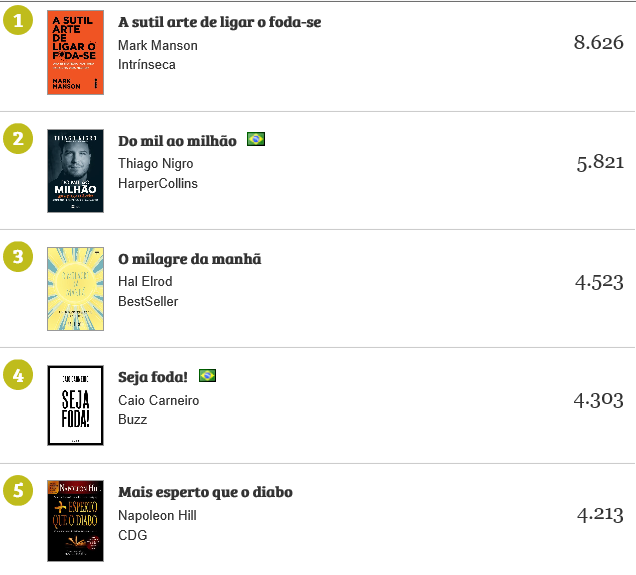This screenshot has width=636, height=575.
Task: Click publisher name HarperCollins
Action: pos(157,183)
